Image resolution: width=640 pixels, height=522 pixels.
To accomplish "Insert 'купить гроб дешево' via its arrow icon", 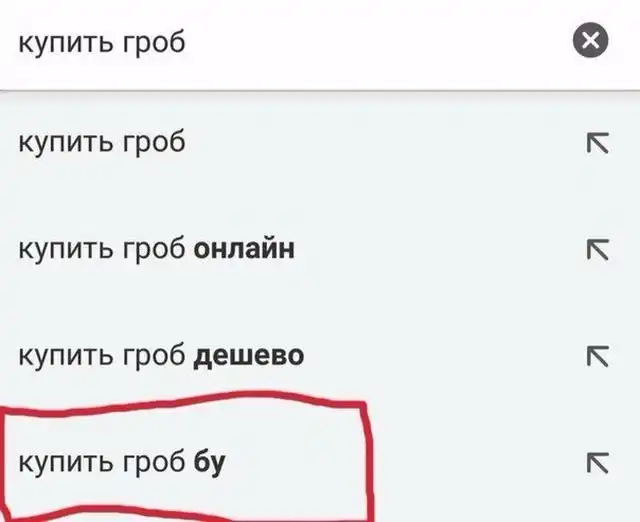I will (598, 356).
